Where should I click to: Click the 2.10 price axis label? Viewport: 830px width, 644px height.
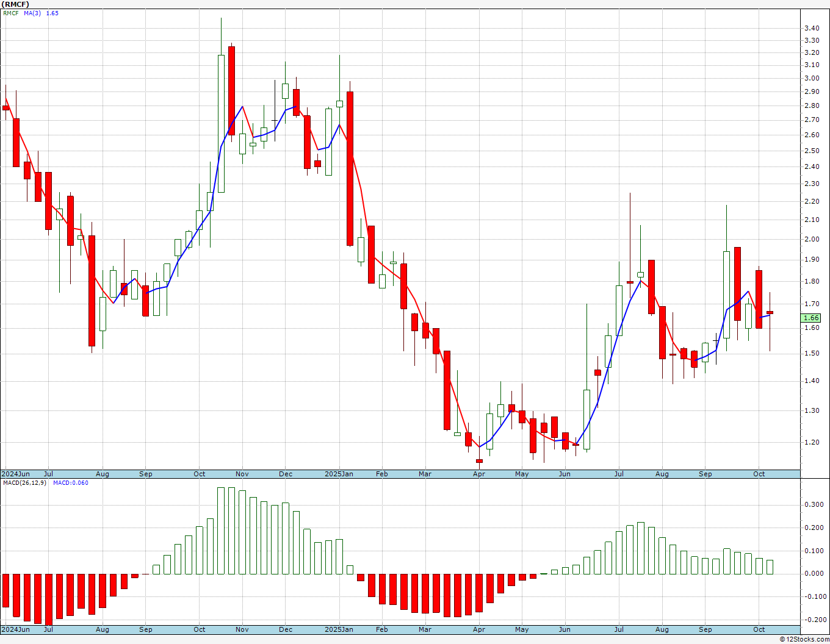(812, 220)
